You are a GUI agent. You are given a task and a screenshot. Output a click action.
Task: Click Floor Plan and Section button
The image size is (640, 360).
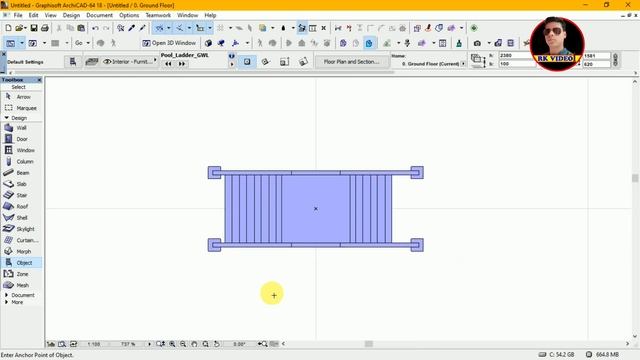[351, 62]
